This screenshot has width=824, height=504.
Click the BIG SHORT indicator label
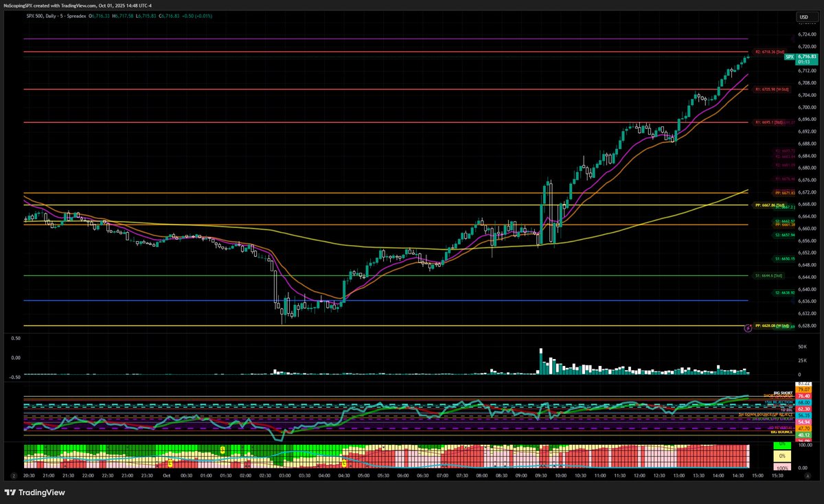point(783,393)
